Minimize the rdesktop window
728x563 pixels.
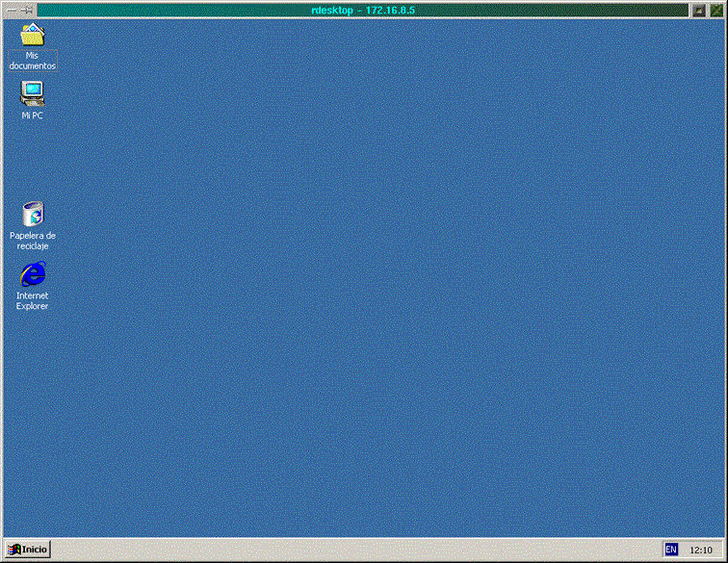(x=699, y=11)
